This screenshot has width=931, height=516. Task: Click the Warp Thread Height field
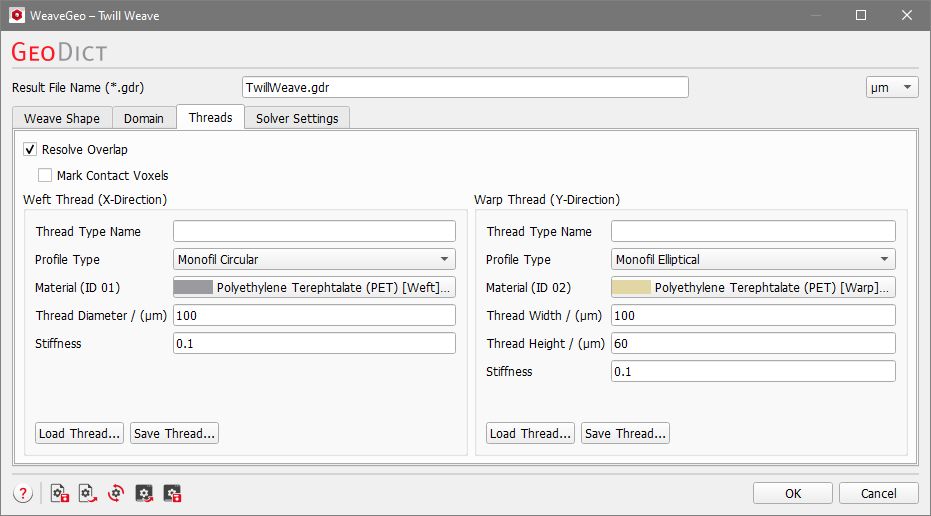(x=753, y=343)
